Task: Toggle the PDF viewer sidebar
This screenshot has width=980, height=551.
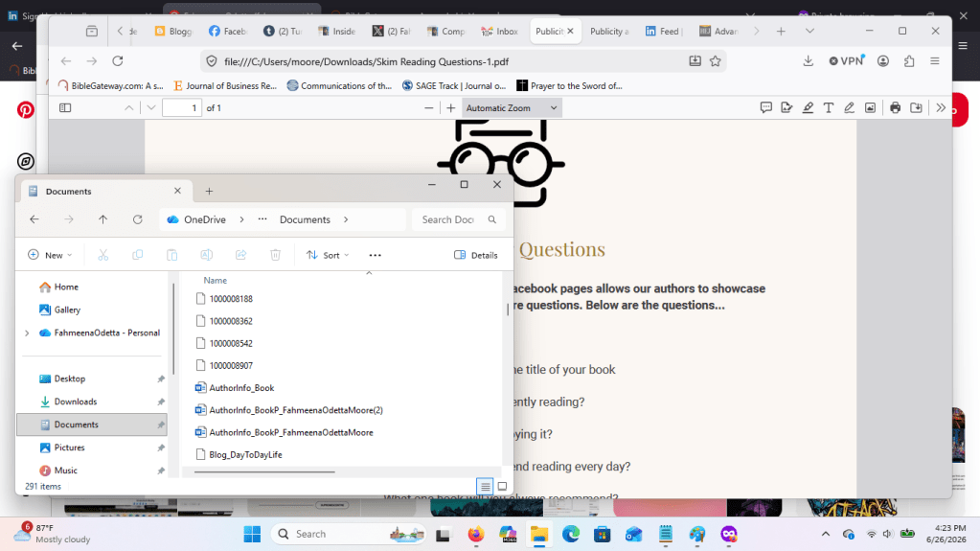Action: point(65,107)
